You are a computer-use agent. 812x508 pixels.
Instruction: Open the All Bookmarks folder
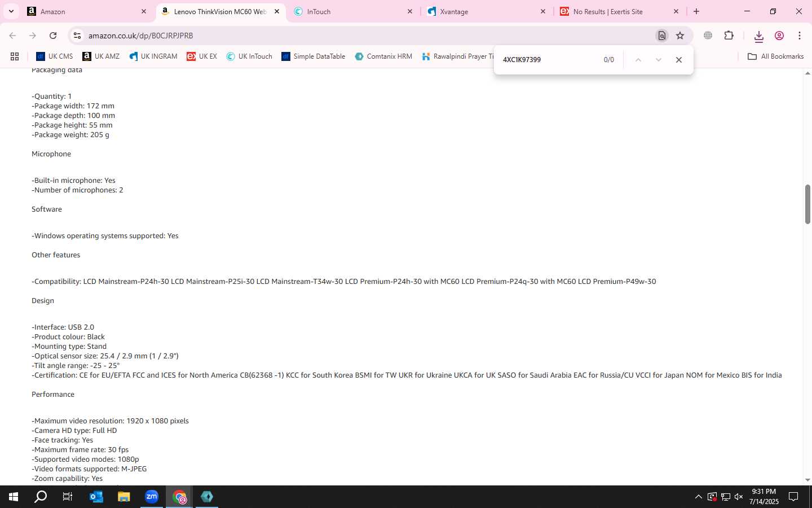[776, 56]
